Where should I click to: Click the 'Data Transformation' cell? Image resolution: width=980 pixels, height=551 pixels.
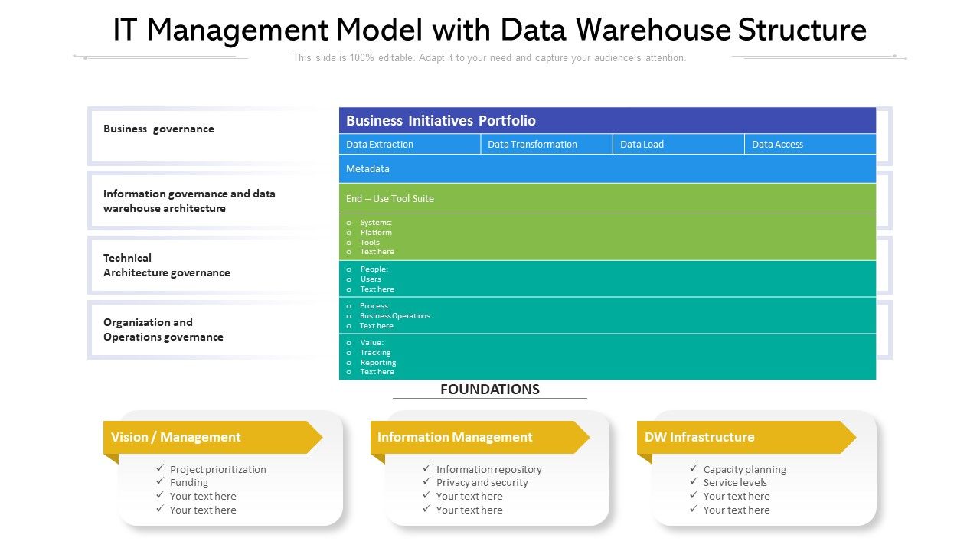tap(547, 144)
